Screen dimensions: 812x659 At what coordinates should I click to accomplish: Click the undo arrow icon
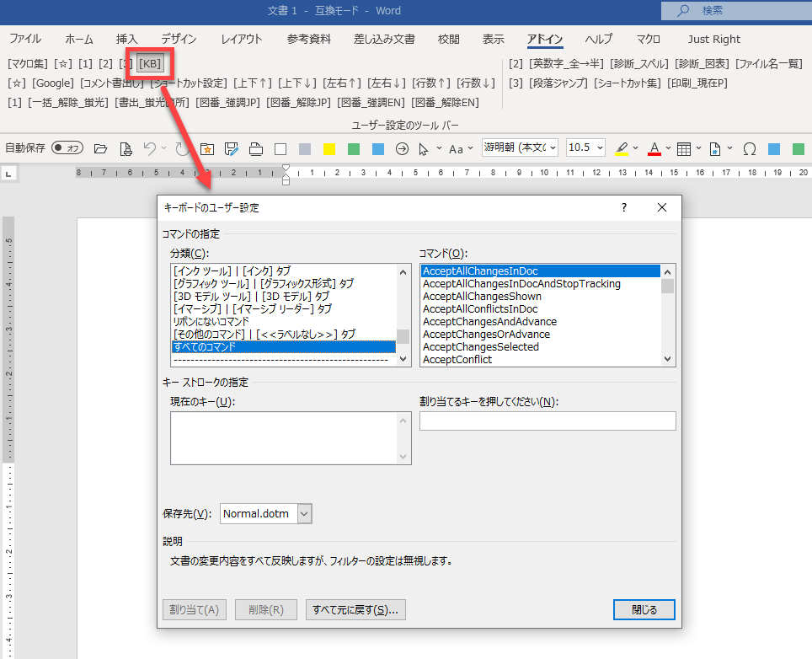point(150,148)
